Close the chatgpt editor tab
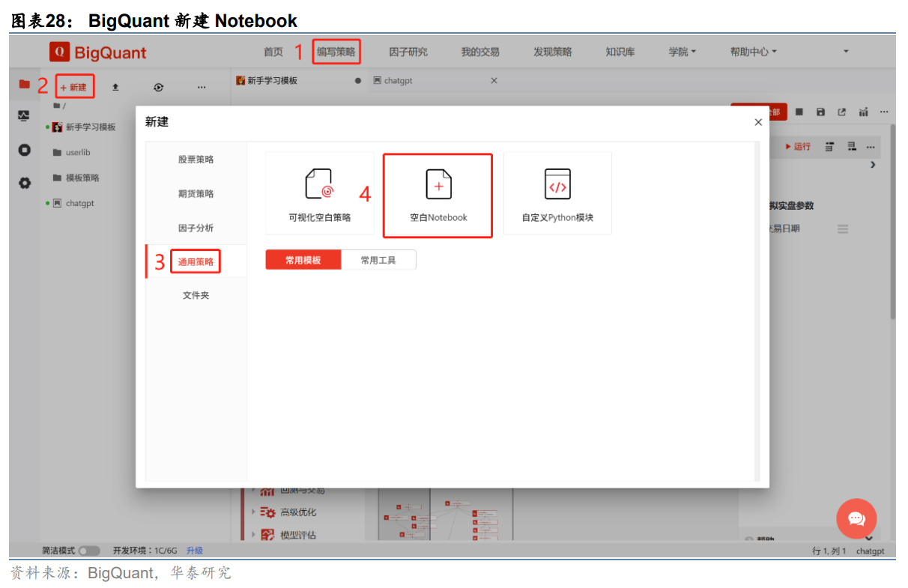The height and width of the screenshot is (588, 908). pyautogui.click(x=494, y=80)
